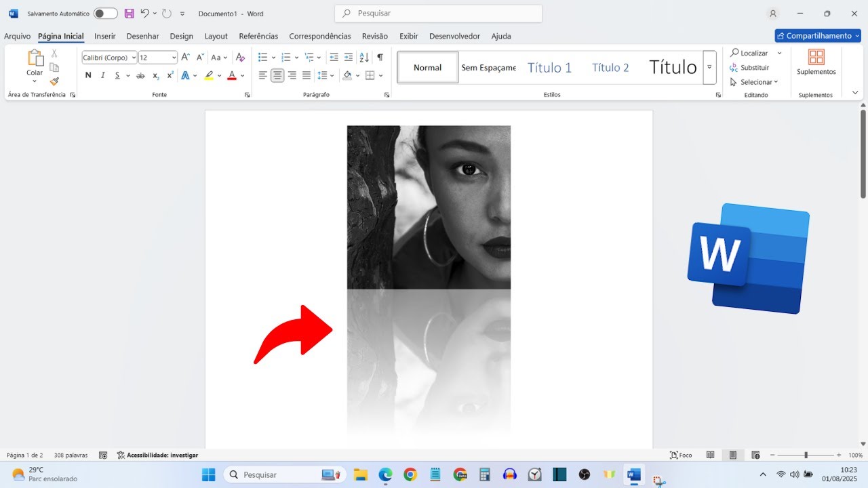Click the zoom slider handle

click(806, 455)
